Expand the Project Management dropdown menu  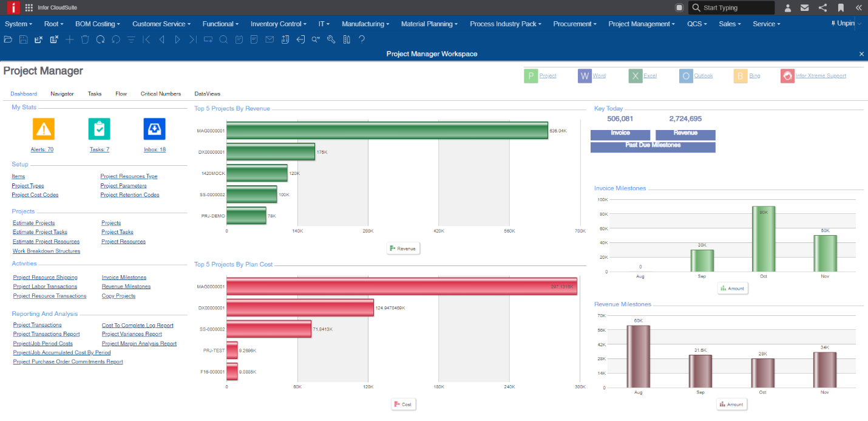[642, 24]
